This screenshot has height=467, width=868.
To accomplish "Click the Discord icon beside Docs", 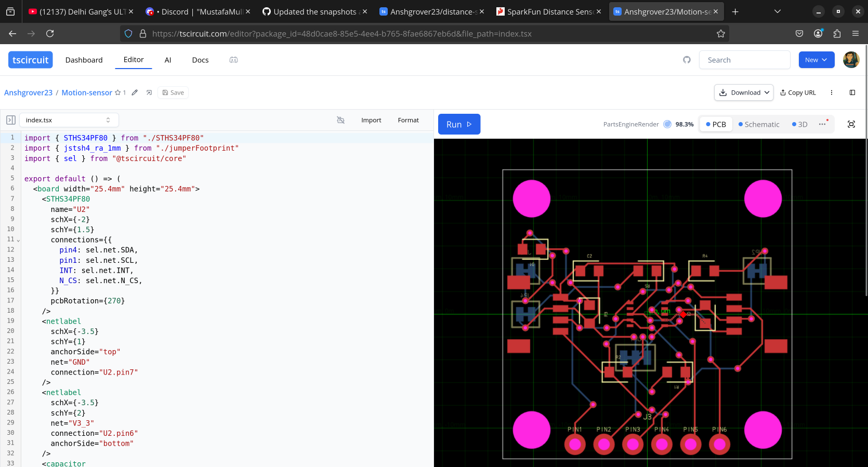I will (x=233, y=60).
